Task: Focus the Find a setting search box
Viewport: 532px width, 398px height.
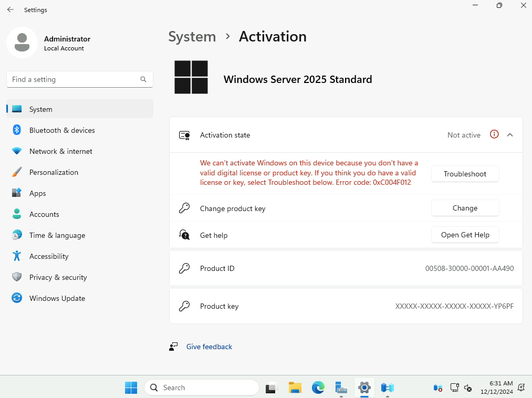Action: coord(80,79)
